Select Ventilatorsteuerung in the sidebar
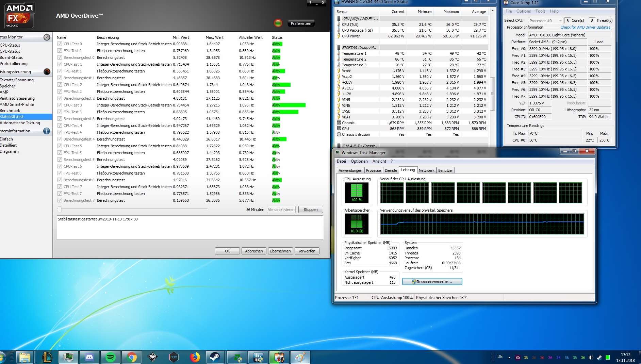The image size is (641, 364). (17, 98)
